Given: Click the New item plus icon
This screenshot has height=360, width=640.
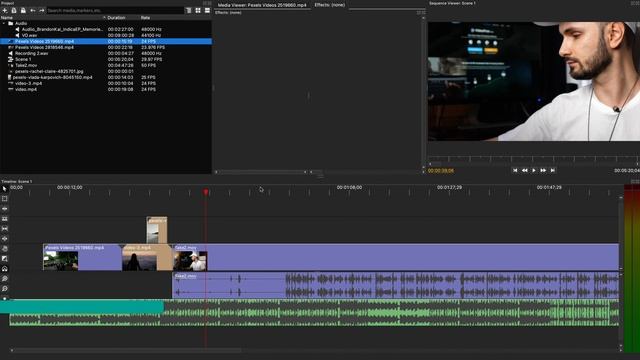Looking at the screenshot, I should click(x=4, y=10).
